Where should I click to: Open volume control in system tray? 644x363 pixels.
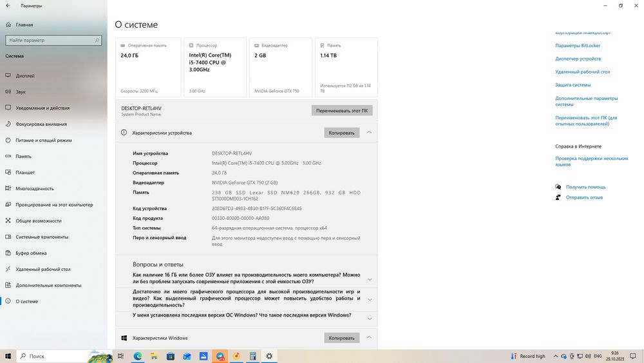[x=588, y=356]
